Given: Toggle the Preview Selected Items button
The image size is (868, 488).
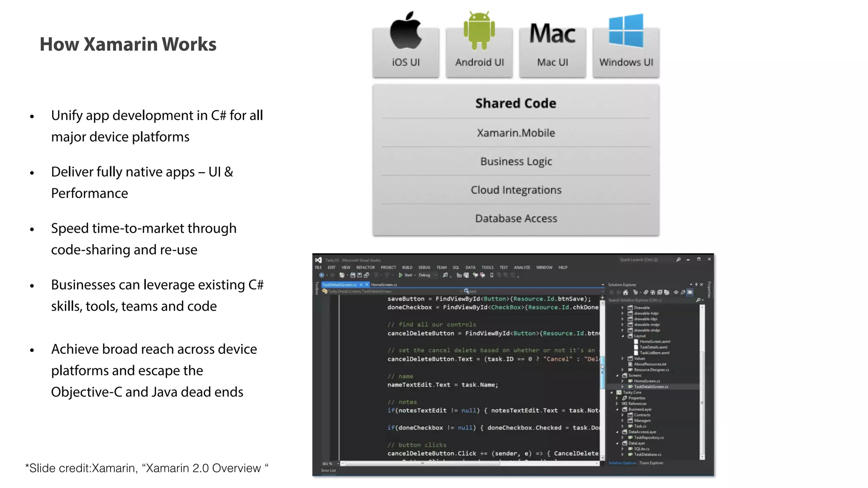Looking at the screenshot, I should click(x=690, y=292).
